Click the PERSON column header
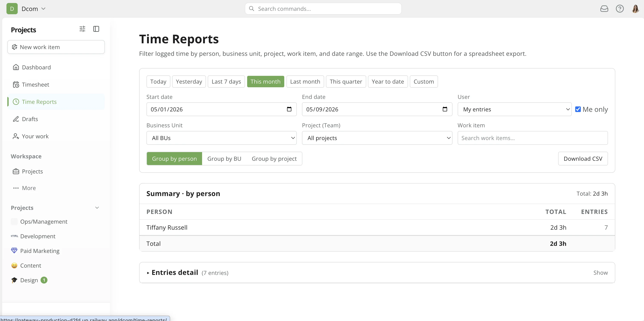Viewport: 644px width, 321px height. tap(160, 212)
